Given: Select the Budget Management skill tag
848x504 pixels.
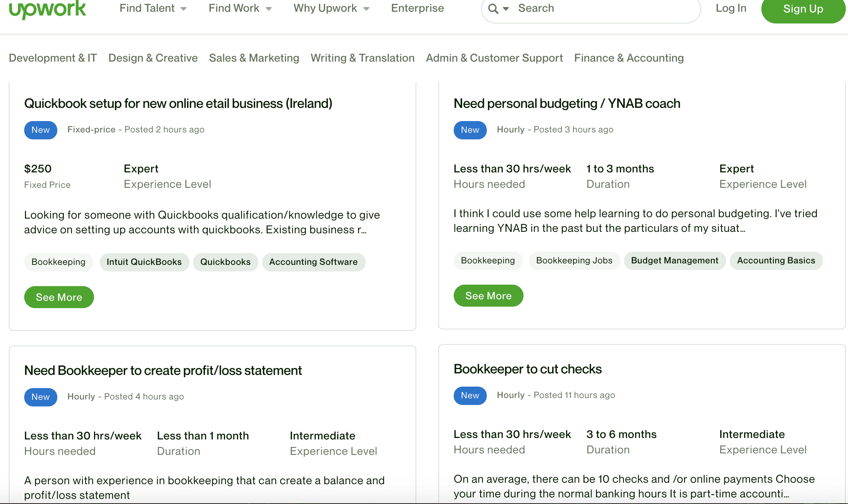Looking at the screenshot, I should [x=675, y=260].
